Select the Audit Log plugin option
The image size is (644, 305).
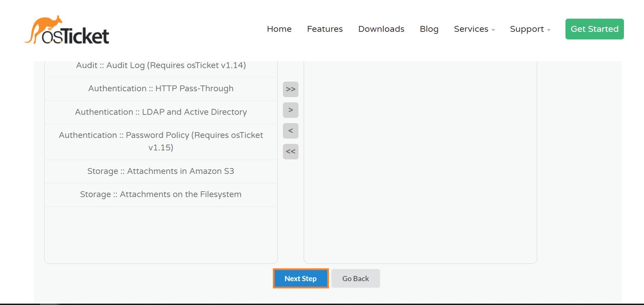point(161,66)
